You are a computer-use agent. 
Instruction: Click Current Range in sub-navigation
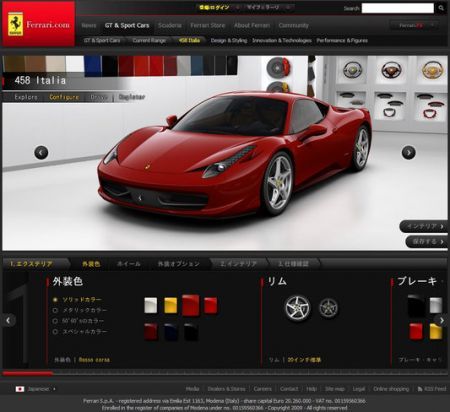click(149, 41)
